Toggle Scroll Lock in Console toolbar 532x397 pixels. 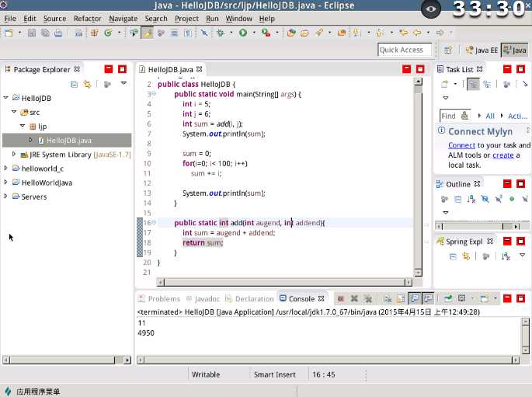(401, 298)
